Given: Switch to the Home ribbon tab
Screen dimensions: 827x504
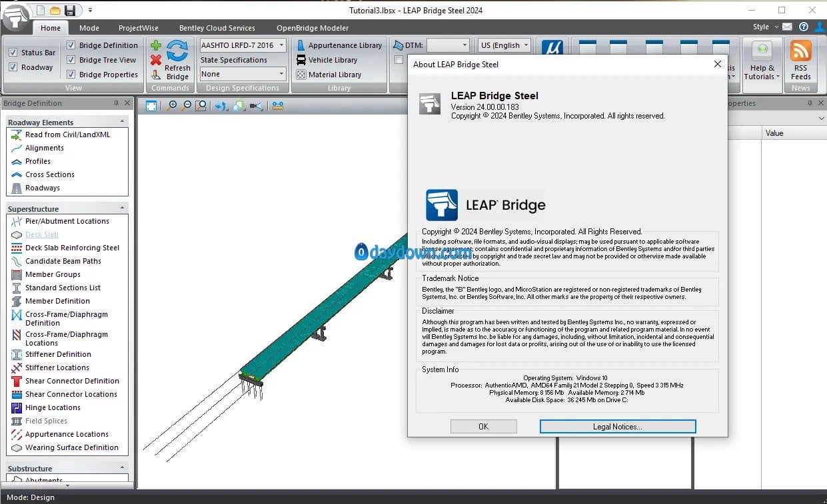Looking at the screenshot, I should pos(51,28).
